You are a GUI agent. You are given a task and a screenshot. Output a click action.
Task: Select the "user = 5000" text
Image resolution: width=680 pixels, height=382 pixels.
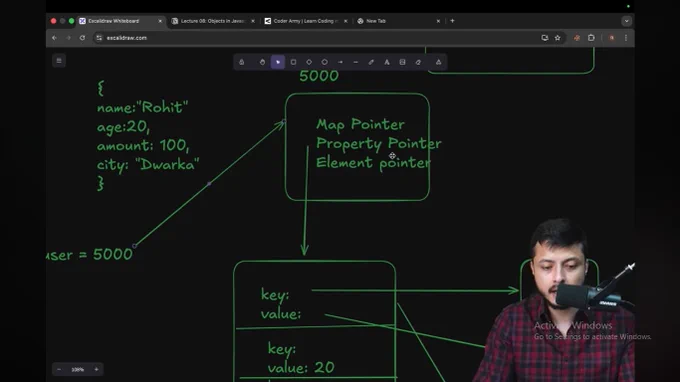pos(89,255)
